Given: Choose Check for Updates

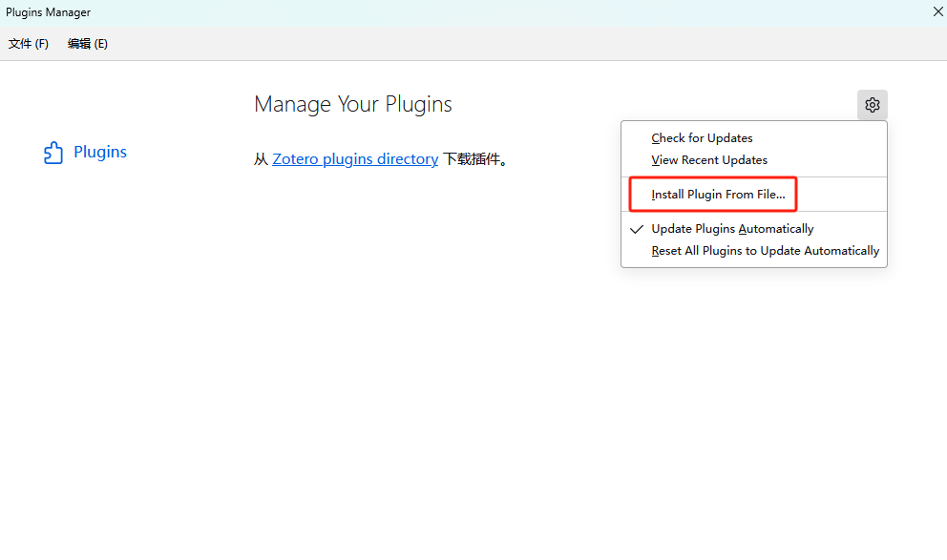Looking at the screenshot, I should [702, 138].
